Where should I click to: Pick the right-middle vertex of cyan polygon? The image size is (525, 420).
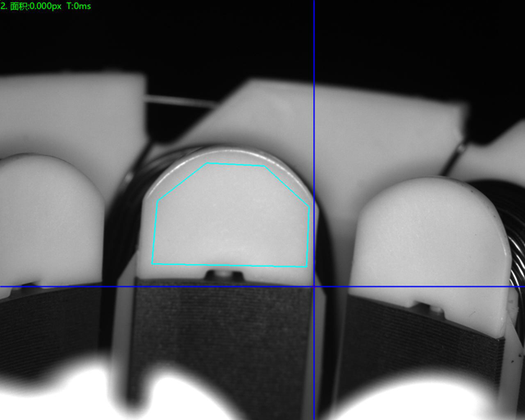pyautogui.click(x=309, y=205)
